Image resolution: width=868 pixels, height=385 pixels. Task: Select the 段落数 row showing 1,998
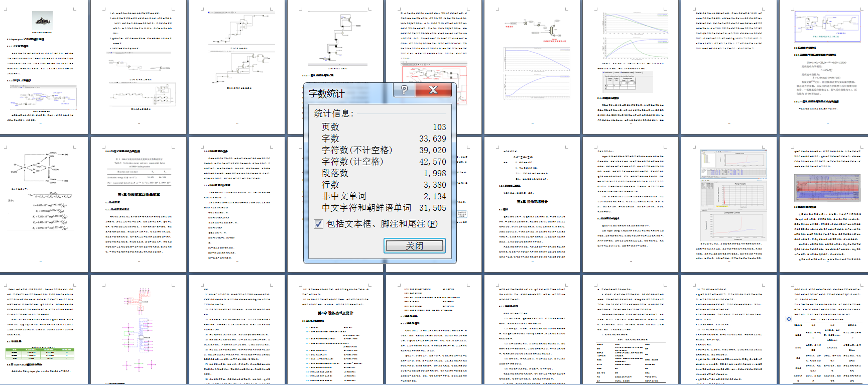pyautogui.click(x=384, y=173)
